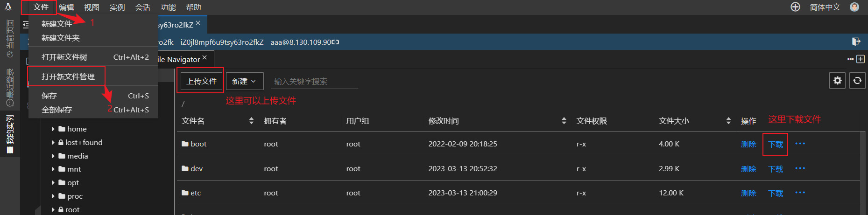
Task: Open the 新建 dropdown button
Action: [x=244, y=81]
